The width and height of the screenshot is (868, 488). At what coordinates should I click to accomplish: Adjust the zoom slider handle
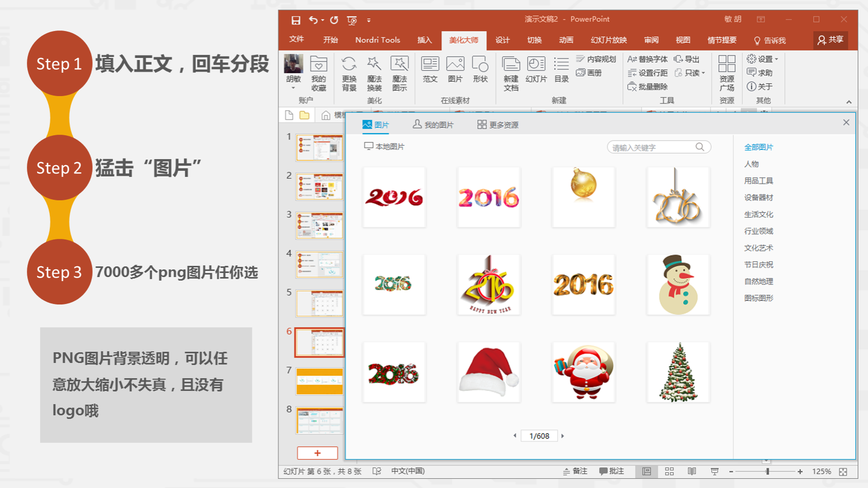click(x=767, y=472)
